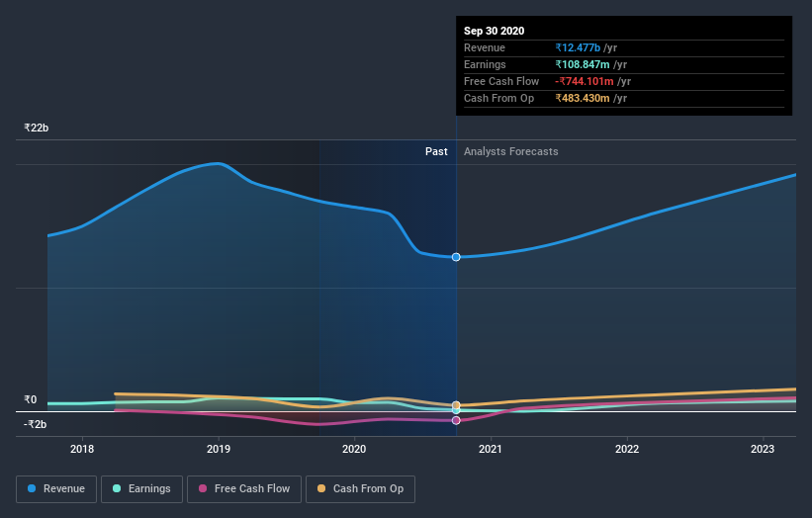The height and width of the screenshot is (518, 812).
Task: Click the 2021 axis label
Action: [x=491, y=449]
